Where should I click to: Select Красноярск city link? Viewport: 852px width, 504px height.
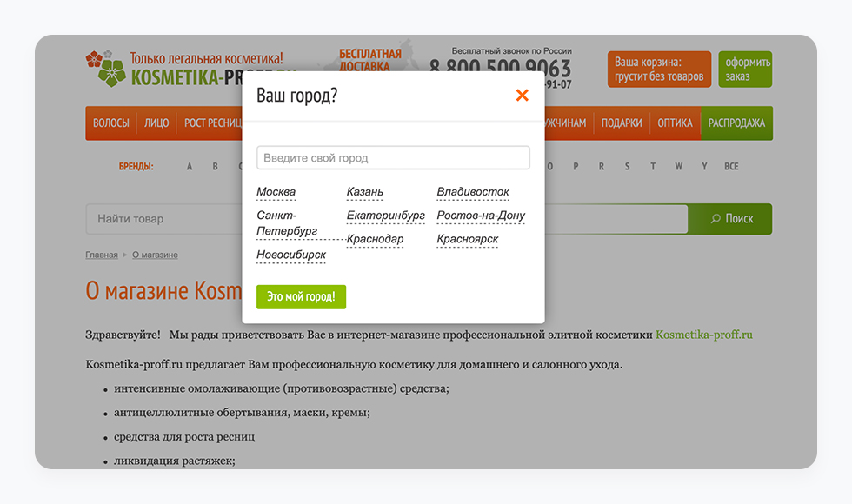[466, 238]
